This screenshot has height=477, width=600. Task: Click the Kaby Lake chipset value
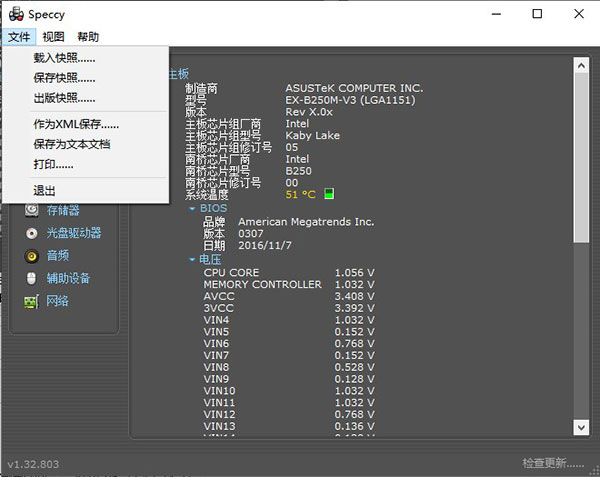(313, 135)
